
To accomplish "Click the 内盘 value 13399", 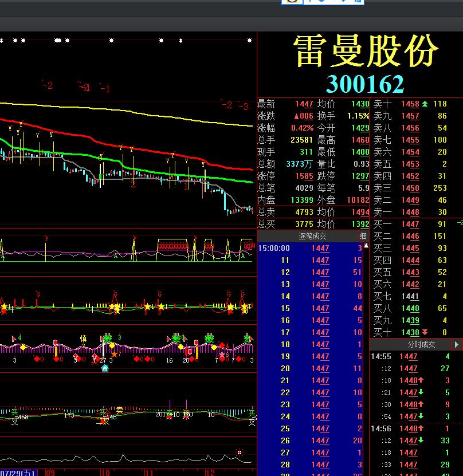I will coord(302,200).
